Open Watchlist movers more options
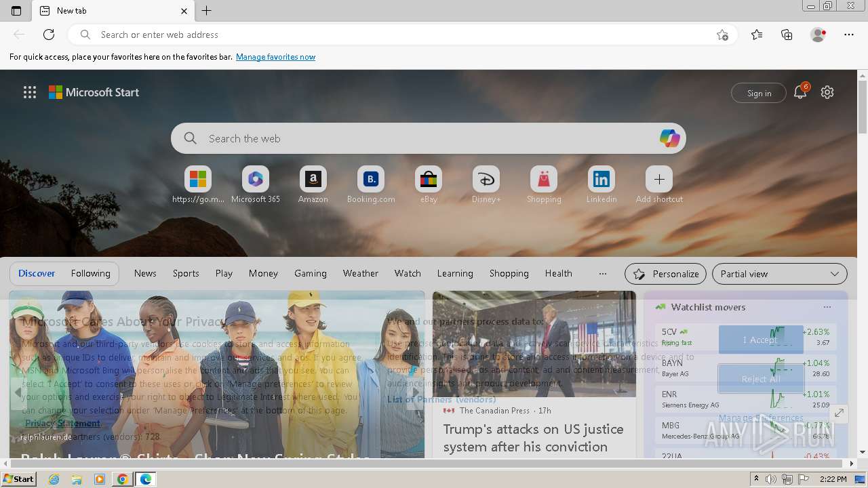The image size is (868, 488). [827, 307]
